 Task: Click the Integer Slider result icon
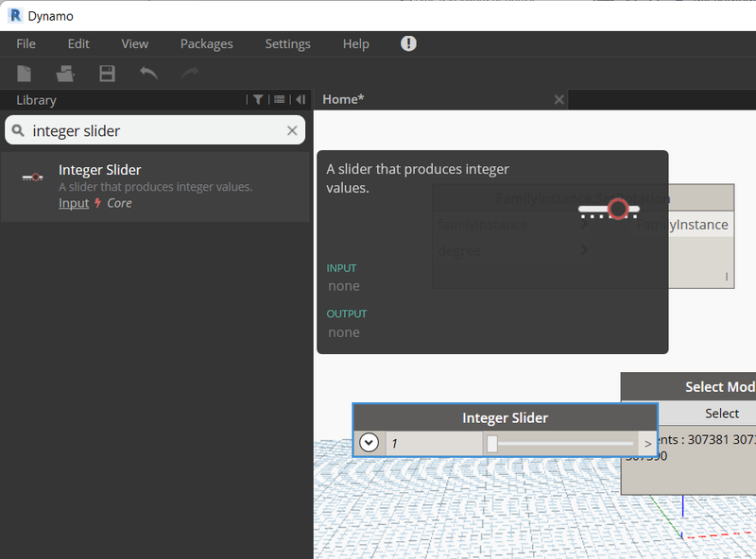(32, 178)
